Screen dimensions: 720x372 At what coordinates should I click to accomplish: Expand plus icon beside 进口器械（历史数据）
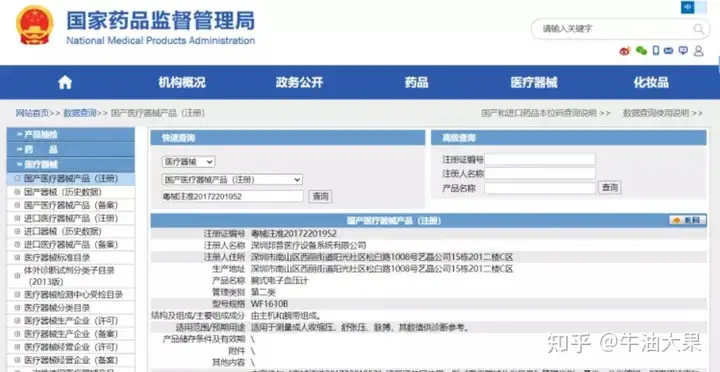tap(17, 231)
